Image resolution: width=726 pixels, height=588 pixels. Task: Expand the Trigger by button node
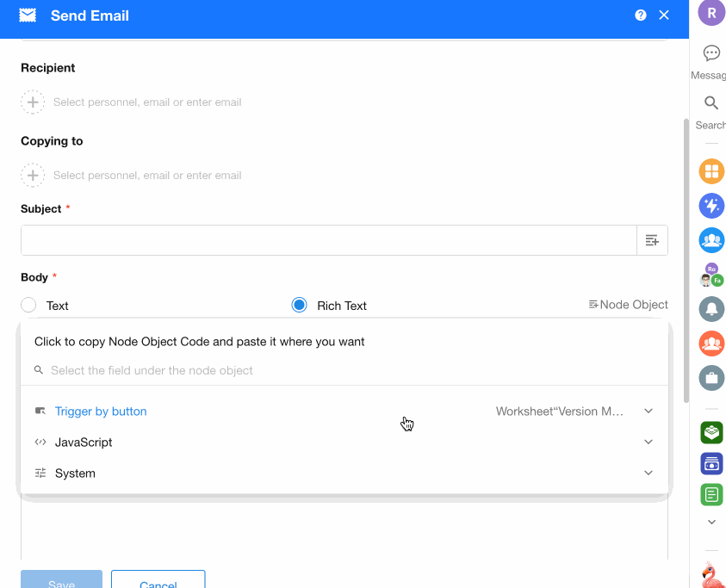(x=648, y=412)
